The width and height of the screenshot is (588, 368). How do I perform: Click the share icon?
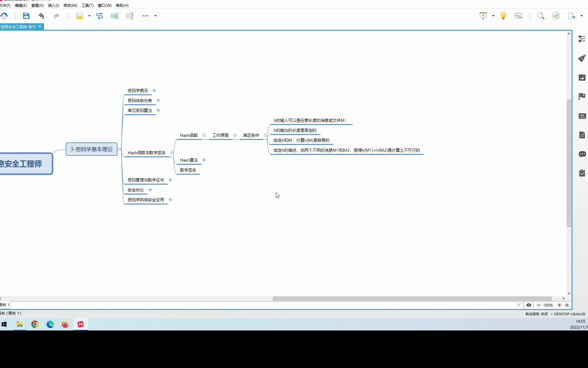click(x=556, y=16)
